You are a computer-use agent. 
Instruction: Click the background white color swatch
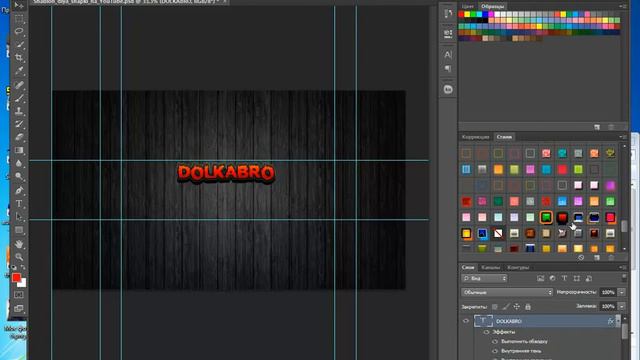[23, 284]
